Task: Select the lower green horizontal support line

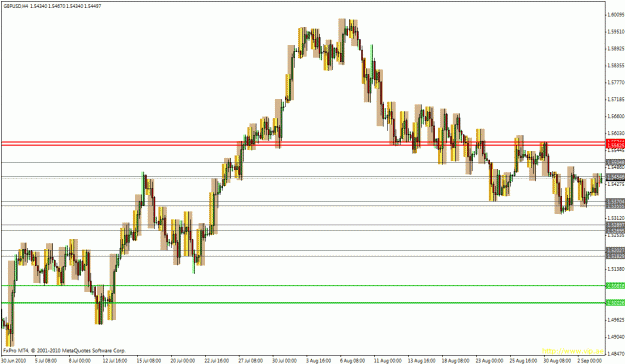Action: pos(303,303)
